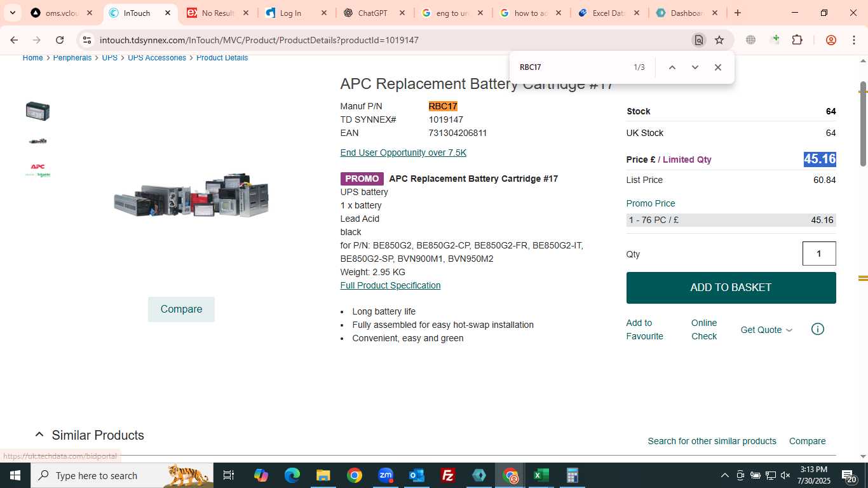Close the find bar

[718, 67]
